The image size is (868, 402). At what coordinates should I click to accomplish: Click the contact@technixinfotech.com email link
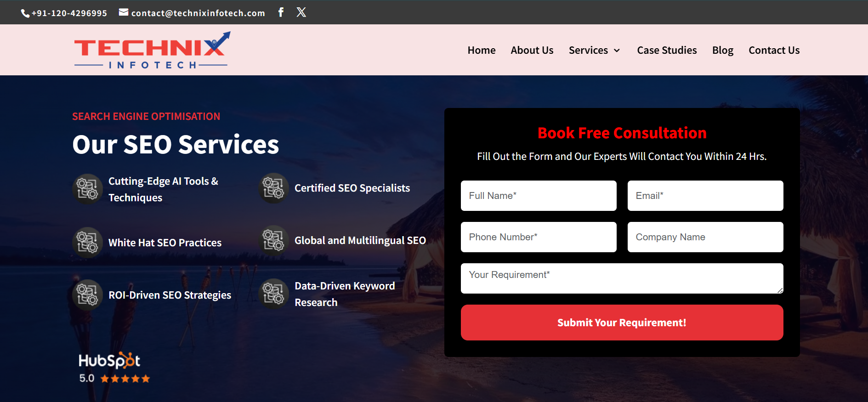198,13
